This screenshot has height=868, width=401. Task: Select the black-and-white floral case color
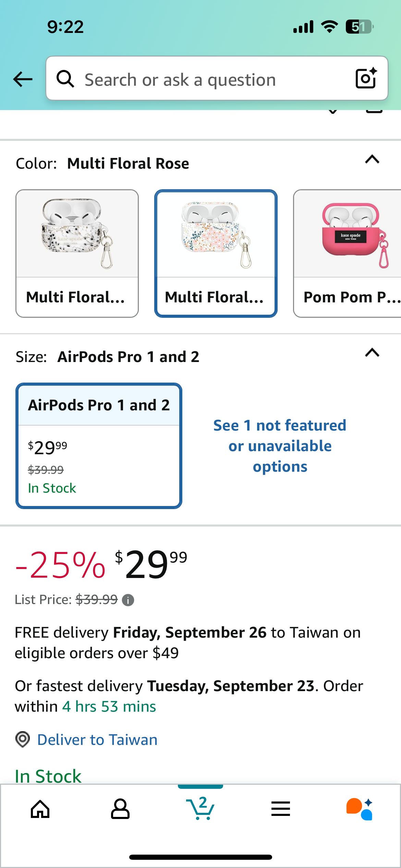pyautogui.click(x=77, y=253)
